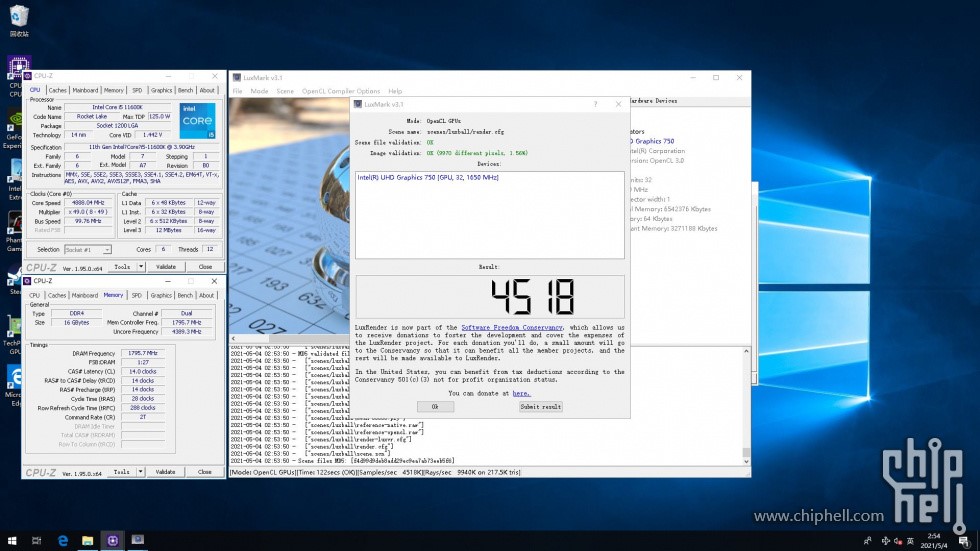
Task: Open the Windows Start menu
Action: [12, 540]
